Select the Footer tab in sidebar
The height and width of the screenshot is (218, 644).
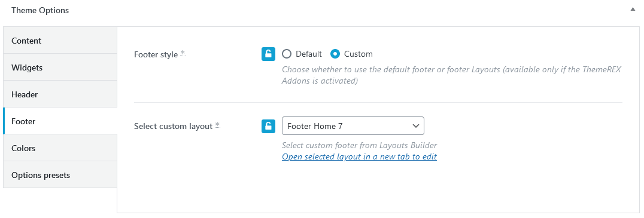click(60, 121)
